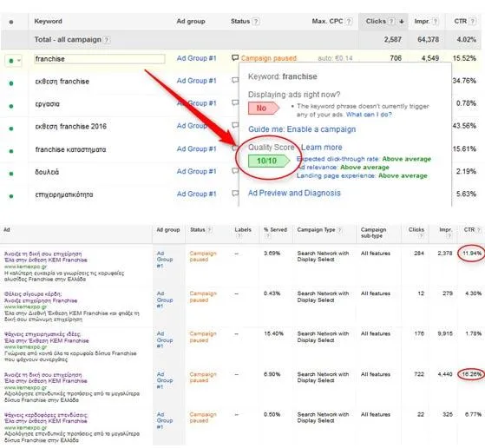
Task: Click the franchise keyword edit field
Action: point(99,59)
